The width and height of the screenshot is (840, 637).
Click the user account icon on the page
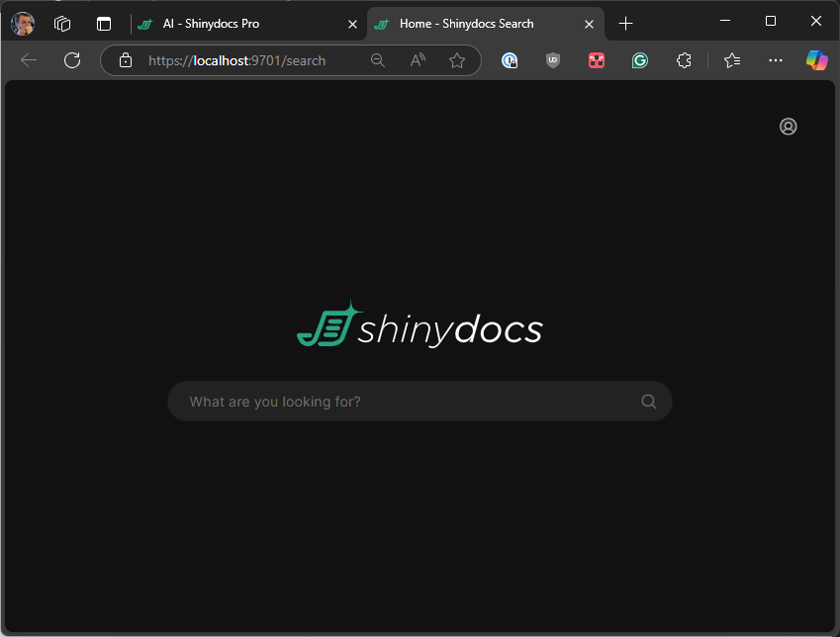pyautogui.click(x=788, y=127)
